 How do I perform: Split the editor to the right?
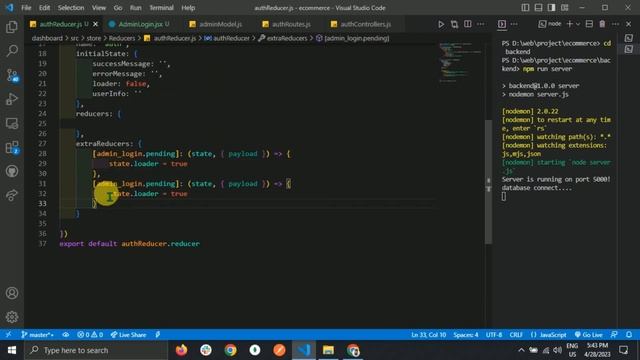pyautogui.click(x=468, y=24)
